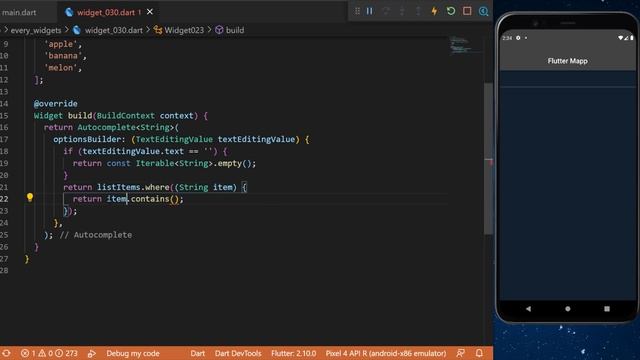Click the Step Into debug icon
640x360 pixels.
[x=402, y=11]
